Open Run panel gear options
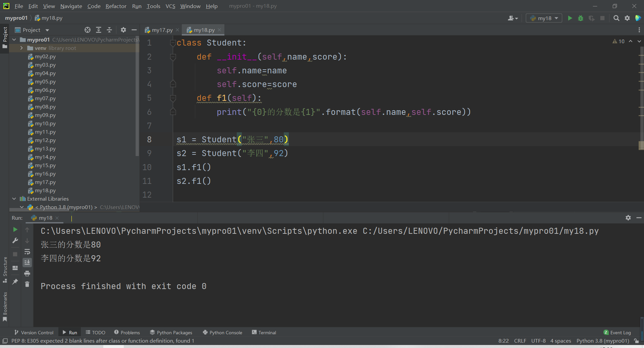Screen dimensions: 644x348 pos(628,218)
